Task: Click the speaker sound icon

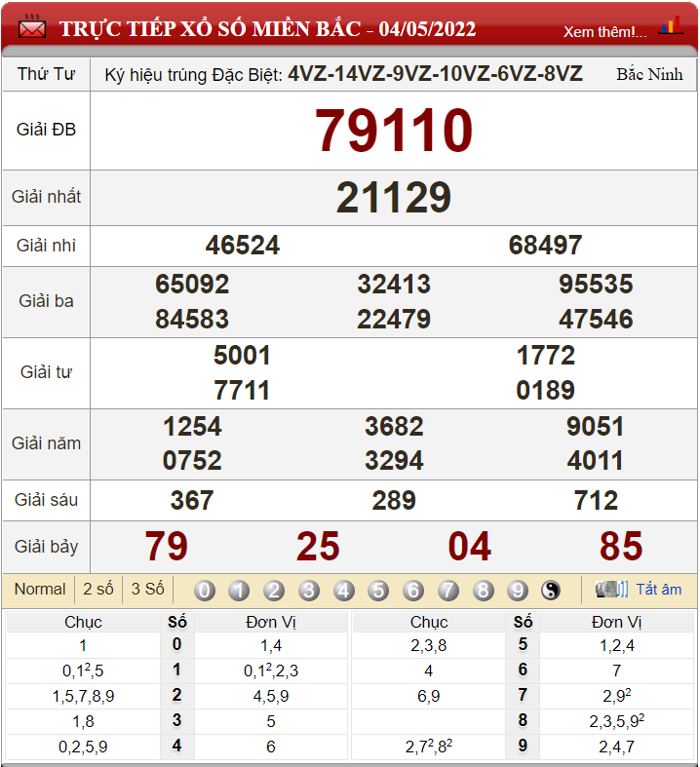Action: [611, 589]
